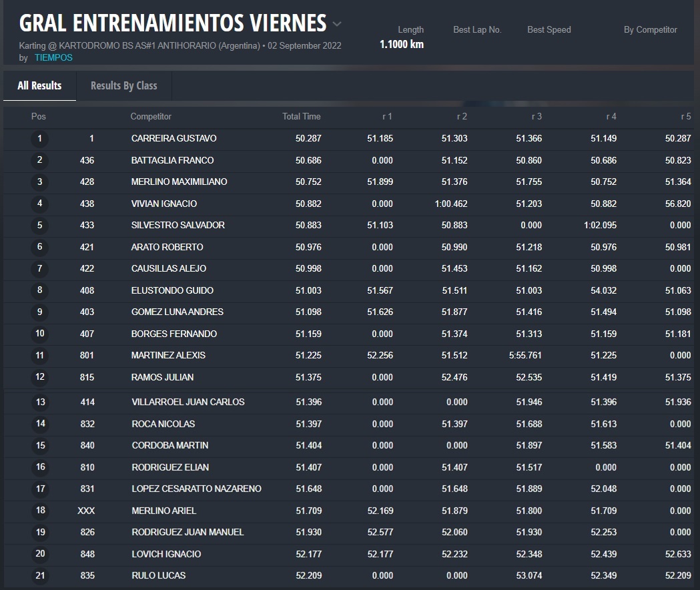Click the position 21 circle badge
Image resolution: width=700 pixels, height=590 pixels.
[40, 575]
